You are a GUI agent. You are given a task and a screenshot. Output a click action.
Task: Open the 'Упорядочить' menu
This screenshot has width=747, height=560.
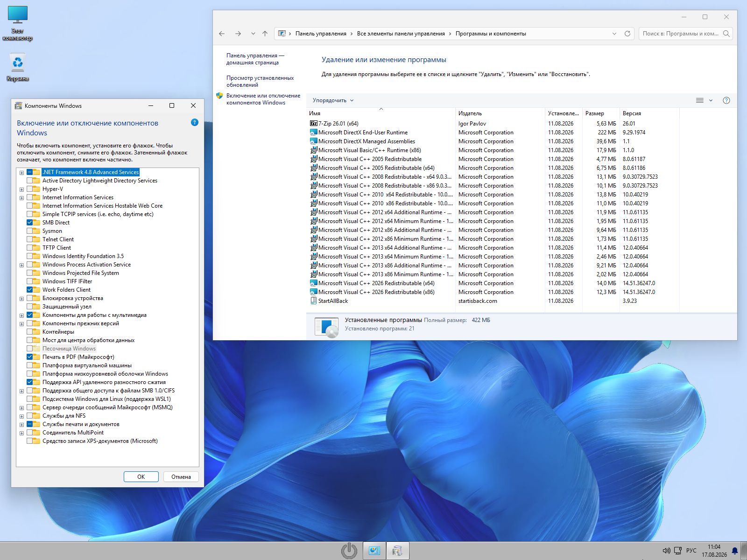tap(333, 100)
